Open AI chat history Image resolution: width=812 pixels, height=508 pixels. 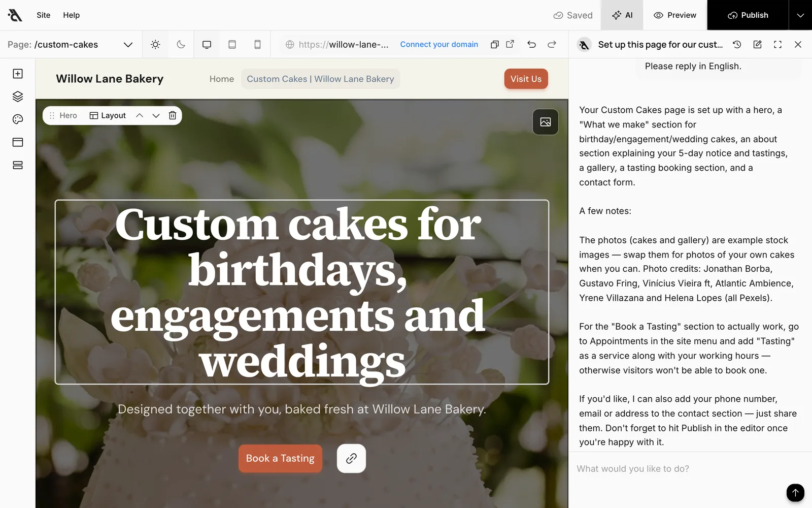pyautogui.click(x=737, y=45)
